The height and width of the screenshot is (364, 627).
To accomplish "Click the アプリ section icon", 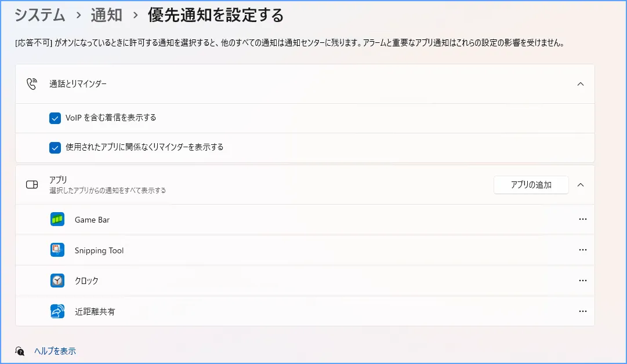I will click(32, 184).
